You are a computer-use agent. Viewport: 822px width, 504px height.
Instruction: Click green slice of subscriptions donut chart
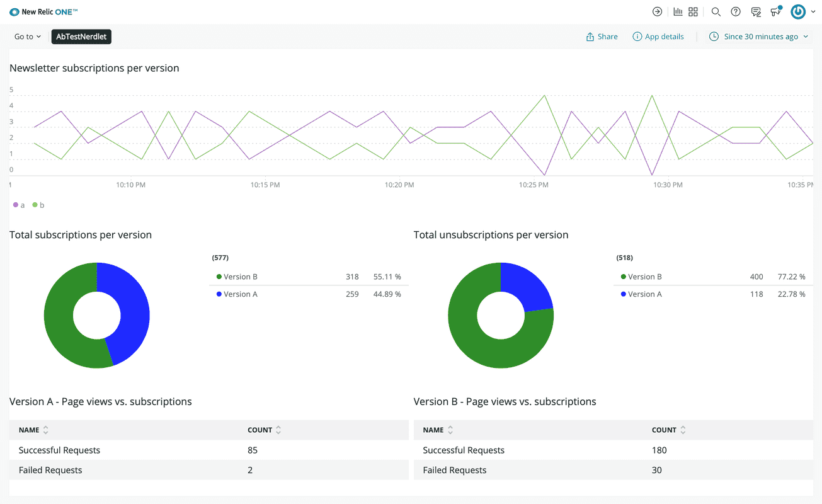pyautogui.click(x=60, y=321)
